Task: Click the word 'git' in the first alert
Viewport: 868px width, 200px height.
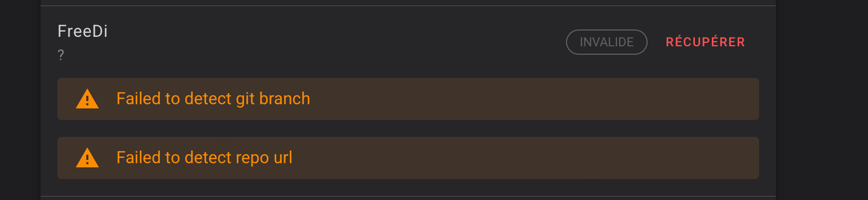Action: pyautogui.click(x=245, y=99)
